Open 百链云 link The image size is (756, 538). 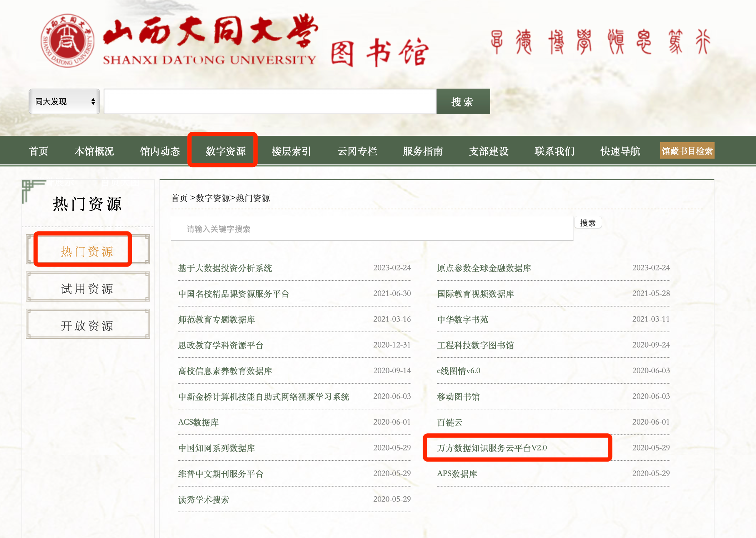pos(450,422)
